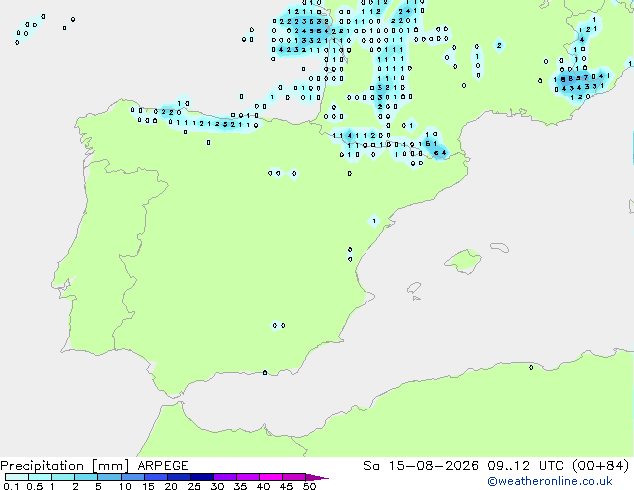
Task: Click the '25' legend scale value
Action: click(x=194, y=486)
